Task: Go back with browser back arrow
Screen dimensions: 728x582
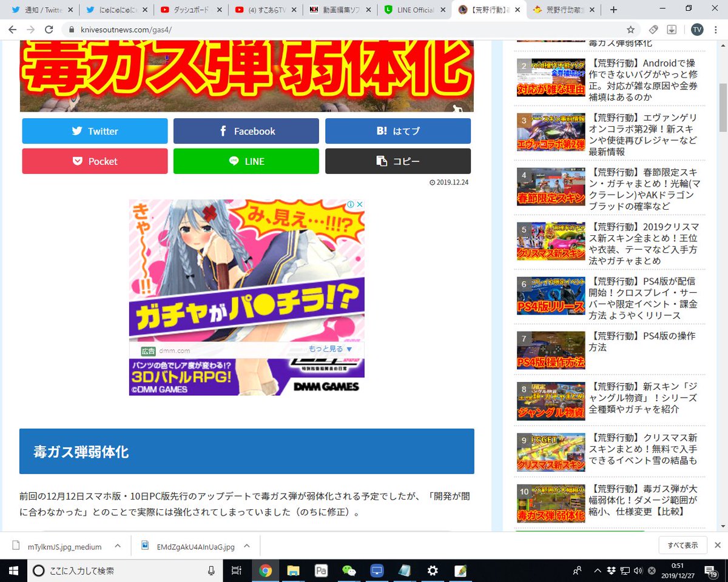Action: [13, 29]
